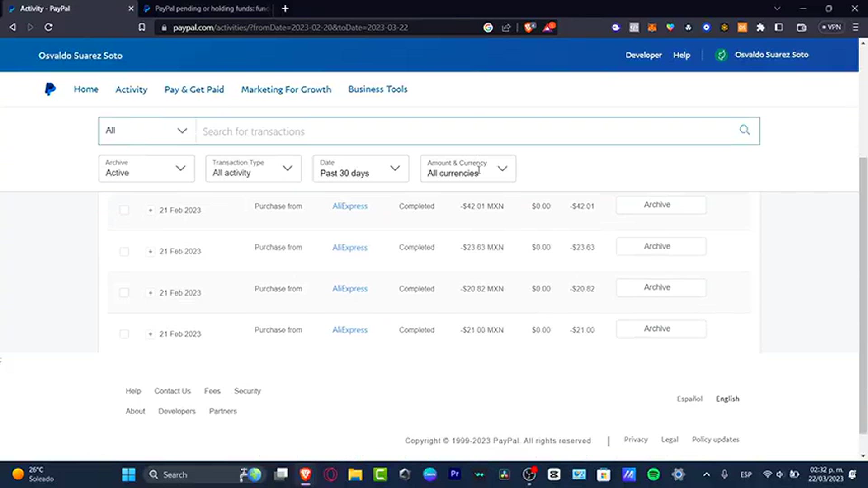Open the Date Past 30 days dropdown
The image size is (868, 488).
tap(360, 168)
